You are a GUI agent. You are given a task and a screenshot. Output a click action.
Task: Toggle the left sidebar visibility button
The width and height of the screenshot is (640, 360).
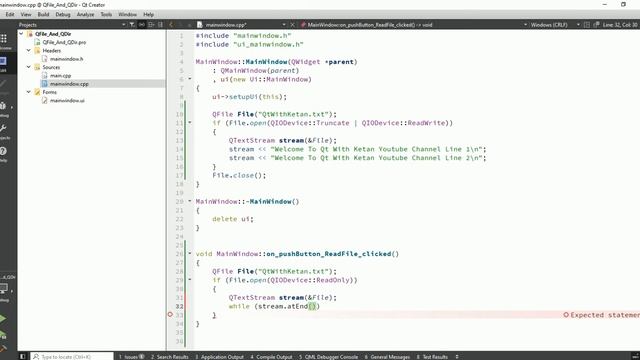[23, 356]
